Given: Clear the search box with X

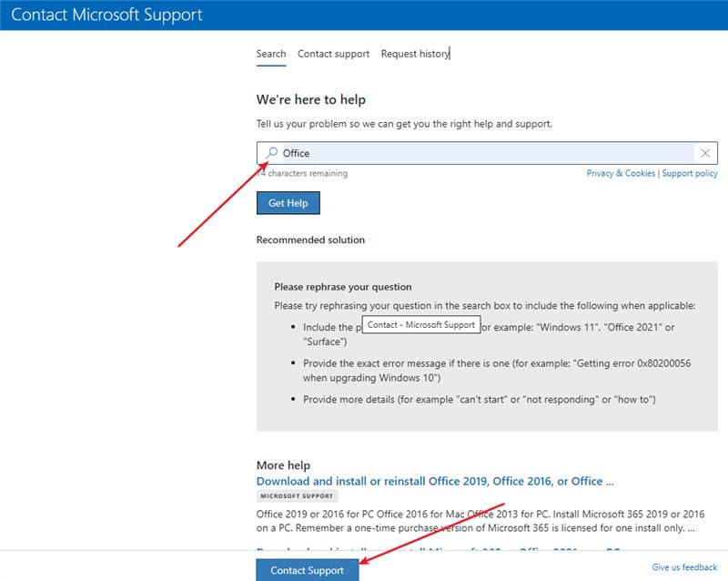Looking at the screenshot, I should pyautogui.click(x=705, y=153).
